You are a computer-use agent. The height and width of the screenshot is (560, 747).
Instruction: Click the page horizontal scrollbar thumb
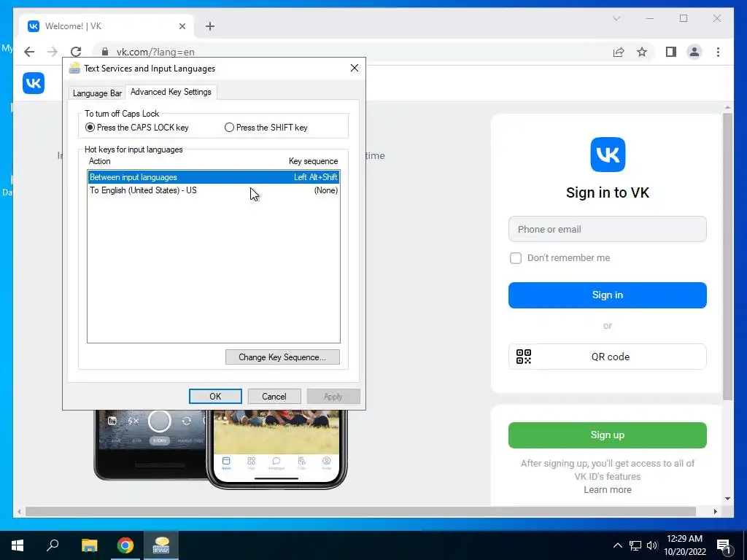click(360, 511)
